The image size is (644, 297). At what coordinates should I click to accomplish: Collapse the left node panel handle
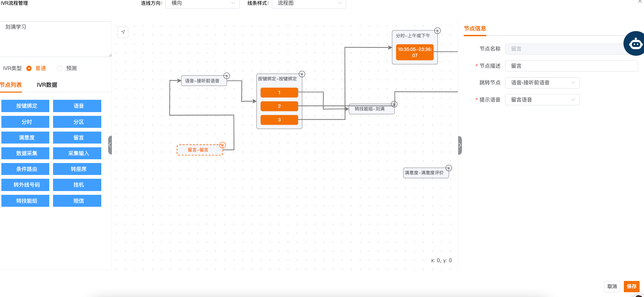(x=110, y=145)
